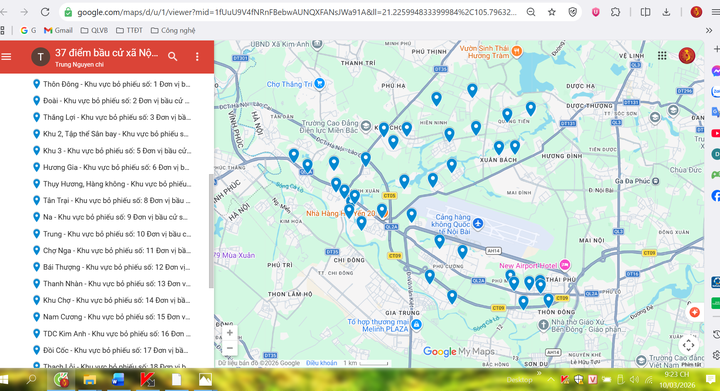Click the Nhà thờ Giáo Xứ Bến Đông marker
This screenshot has height=391, width=720.
[x=544, y=325]
